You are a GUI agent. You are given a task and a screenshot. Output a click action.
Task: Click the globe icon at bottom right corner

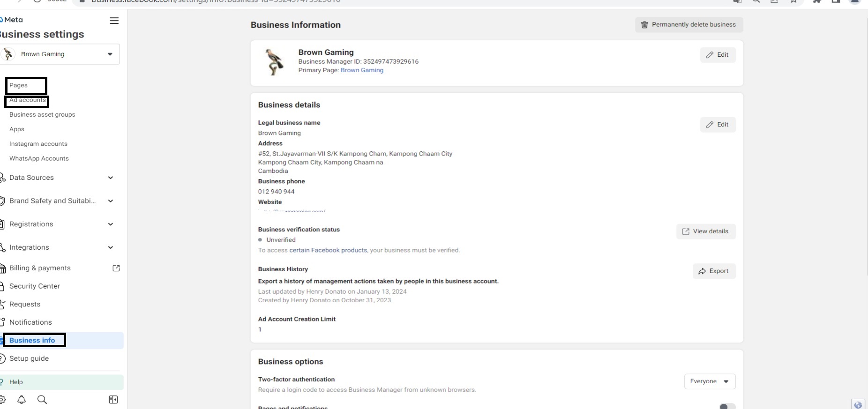(x=858, y=405)
